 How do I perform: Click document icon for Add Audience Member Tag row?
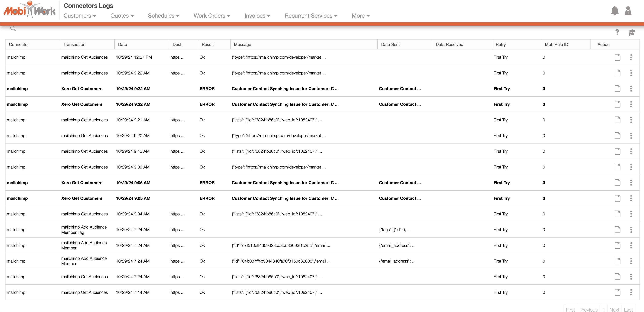617,230
